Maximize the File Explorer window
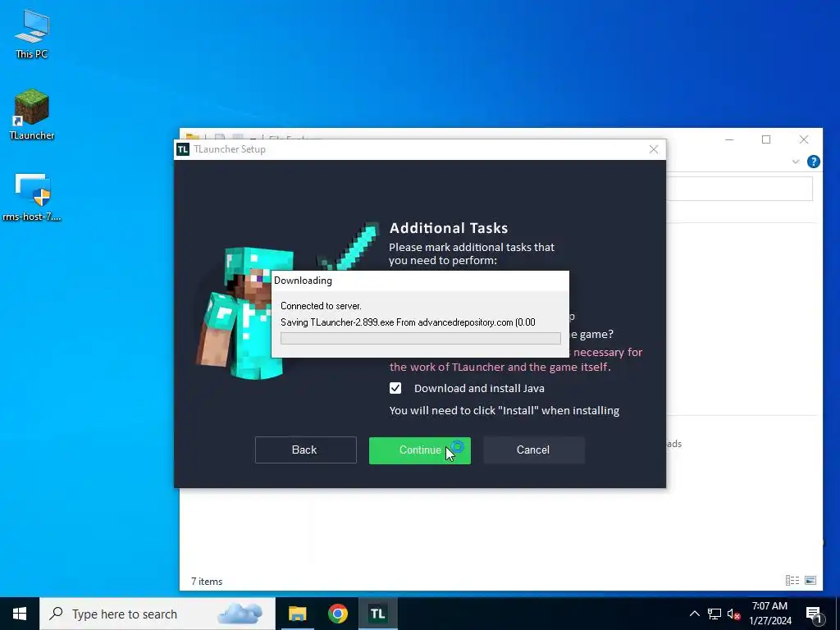Image resolution: width=840 pixels, height=630 pixels. coord(766,139)
